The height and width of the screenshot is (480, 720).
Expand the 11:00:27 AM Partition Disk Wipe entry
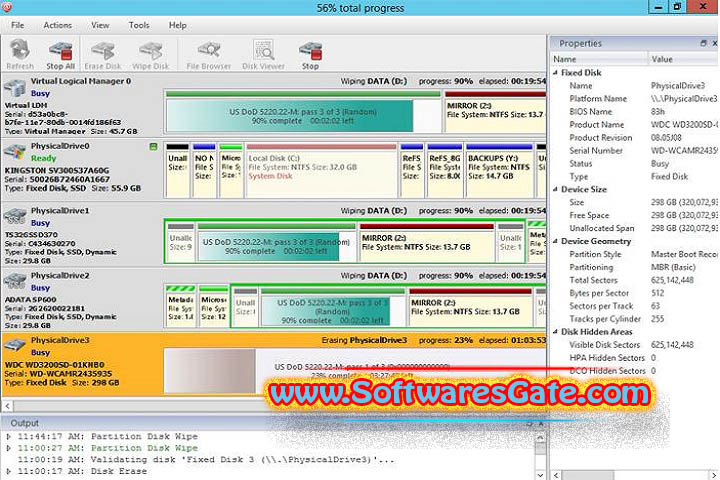(x=8, y=448)
